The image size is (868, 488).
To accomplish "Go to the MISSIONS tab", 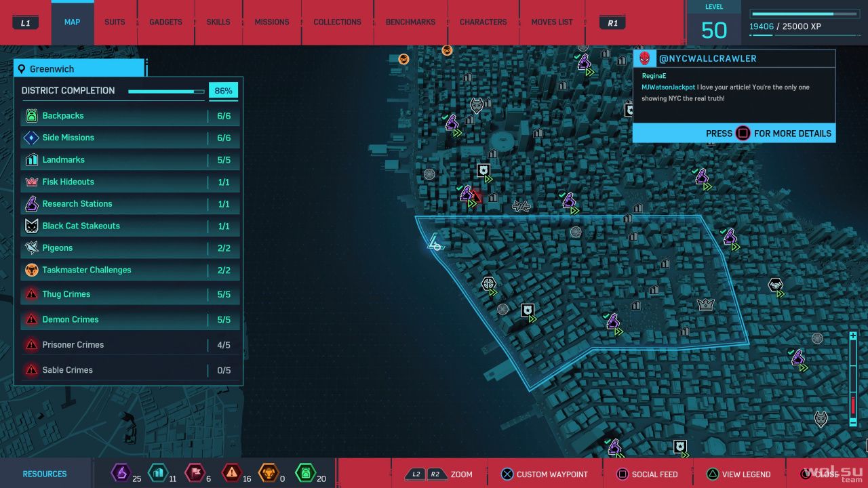I will pos(272,22).
